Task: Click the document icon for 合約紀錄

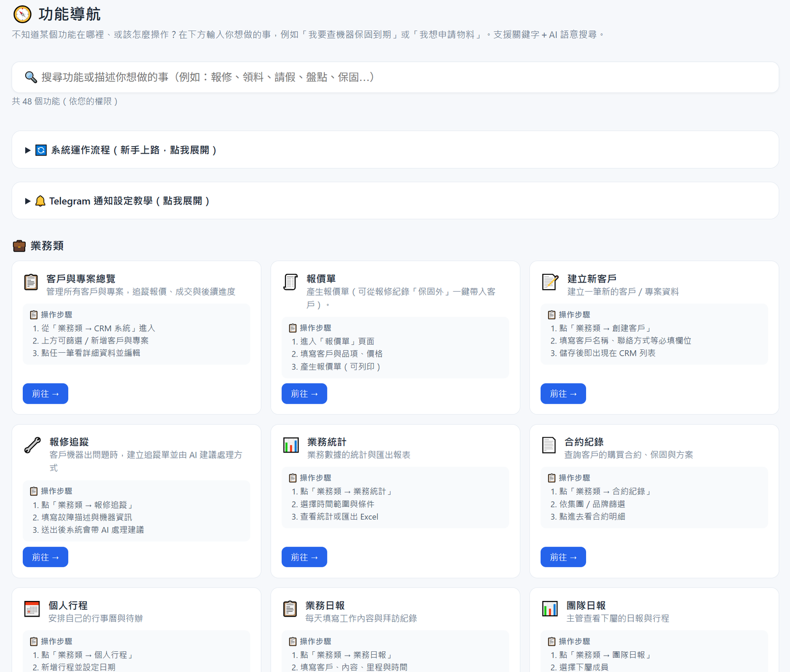Action: tap(549, 445)
